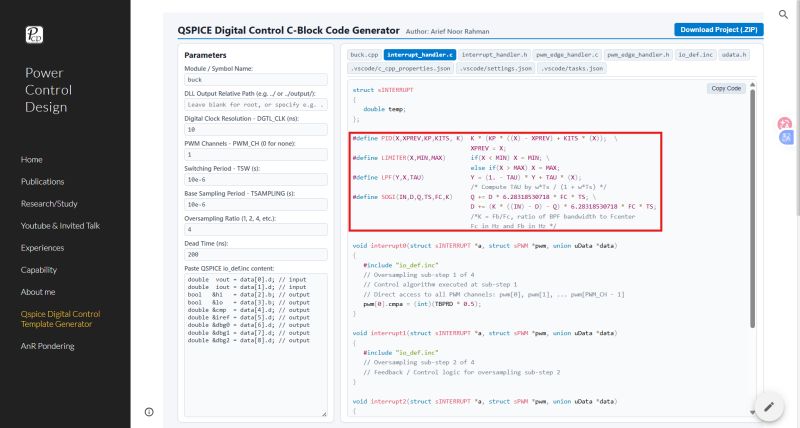Open the AnR Pondering page
Image resolution: width=800 pixels, height=428 pixels.
click(47, 346)
